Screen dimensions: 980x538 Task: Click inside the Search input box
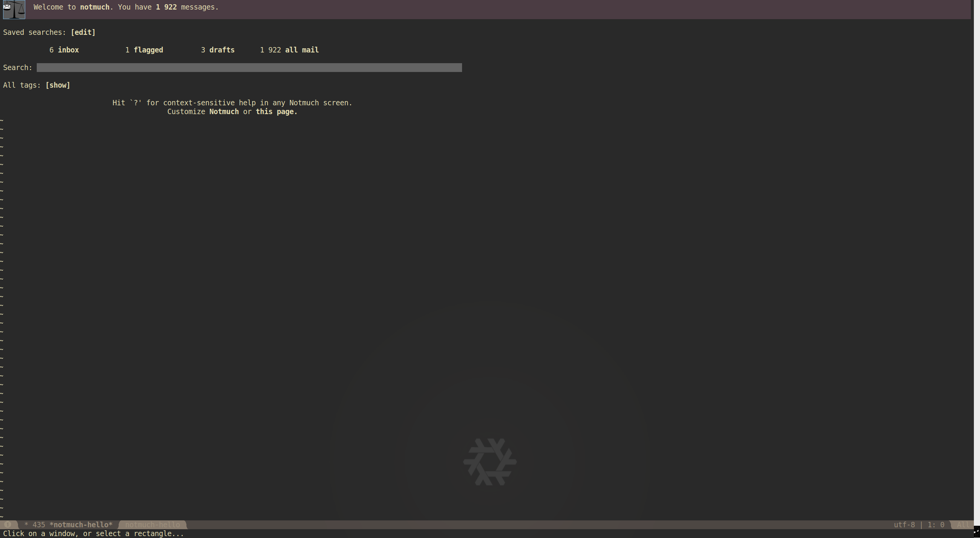tap(249, 67)
